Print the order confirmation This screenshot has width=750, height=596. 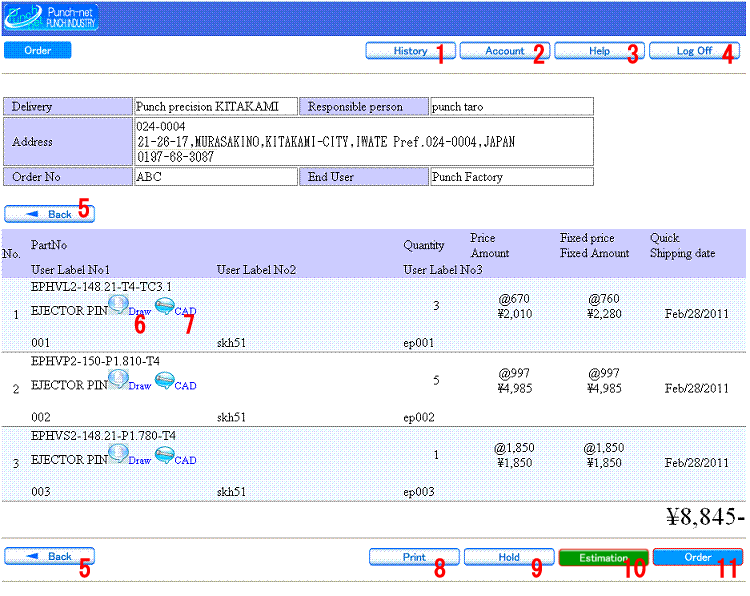click(x=414, y=557)
